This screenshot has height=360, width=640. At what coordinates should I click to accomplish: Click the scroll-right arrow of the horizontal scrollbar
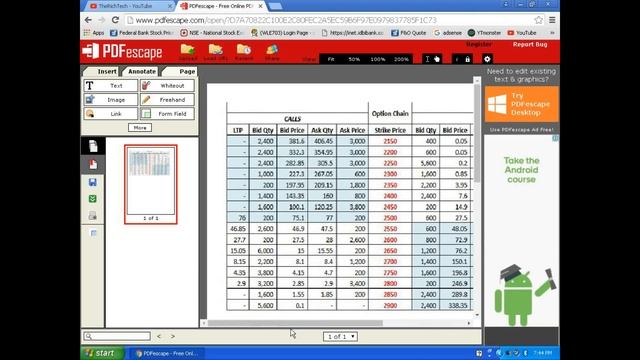point(469,323)
